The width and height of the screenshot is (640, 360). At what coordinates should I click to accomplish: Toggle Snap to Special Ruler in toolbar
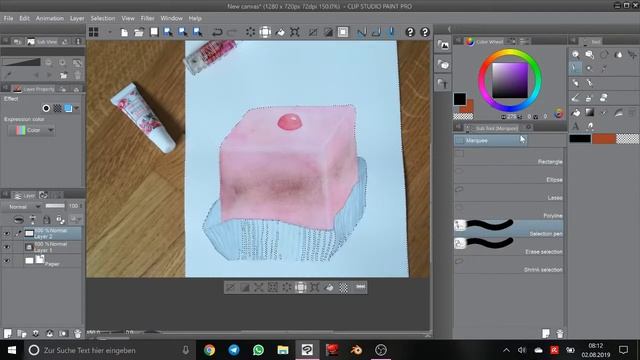(x=376, y=32)
